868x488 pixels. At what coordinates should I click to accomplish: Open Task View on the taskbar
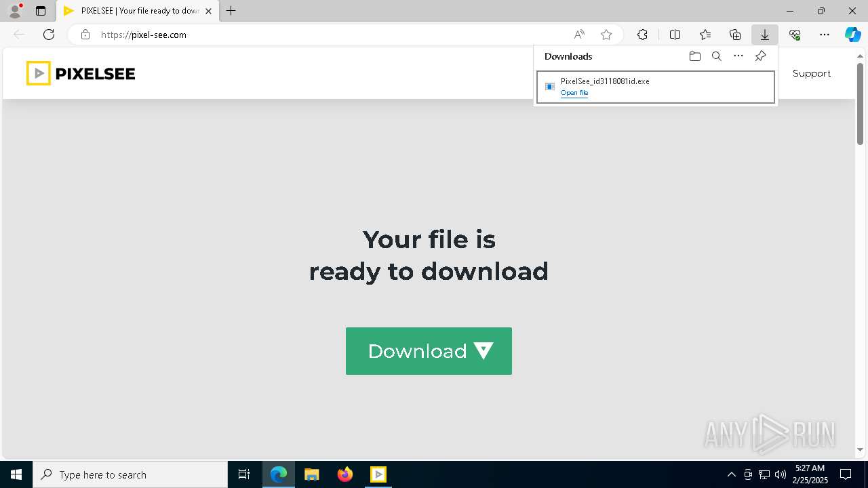pos(244,474)
